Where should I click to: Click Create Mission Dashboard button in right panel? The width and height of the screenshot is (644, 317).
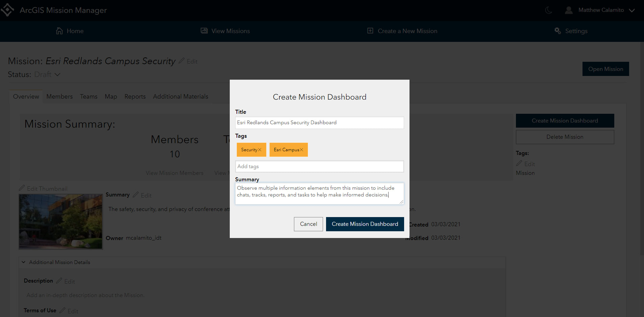pyautogui.click(x=565, y=121)
